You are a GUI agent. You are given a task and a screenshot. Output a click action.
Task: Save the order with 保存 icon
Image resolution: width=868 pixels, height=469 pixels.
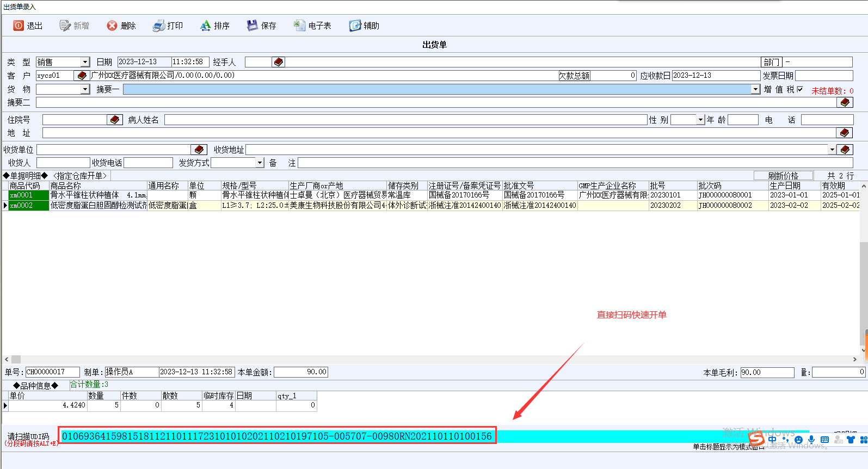click(x=252, y=26)
